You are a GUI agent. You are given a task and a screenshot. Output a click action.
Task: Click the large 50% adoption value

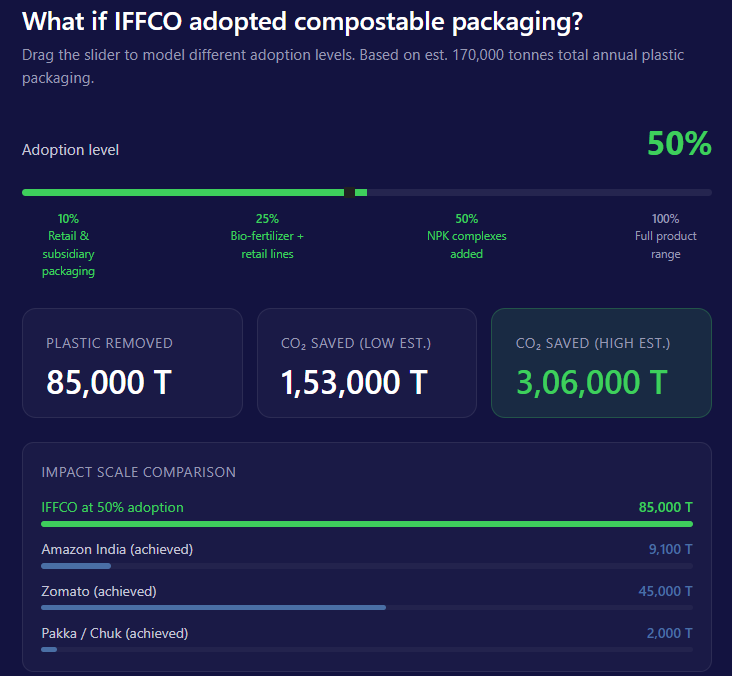679,145
